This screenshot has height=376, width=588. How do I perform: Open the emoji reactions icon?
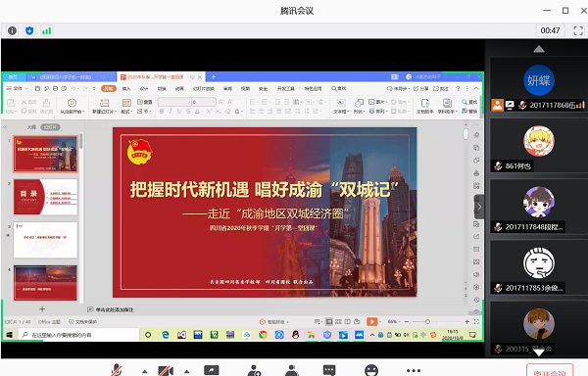[x=371, y=371]
